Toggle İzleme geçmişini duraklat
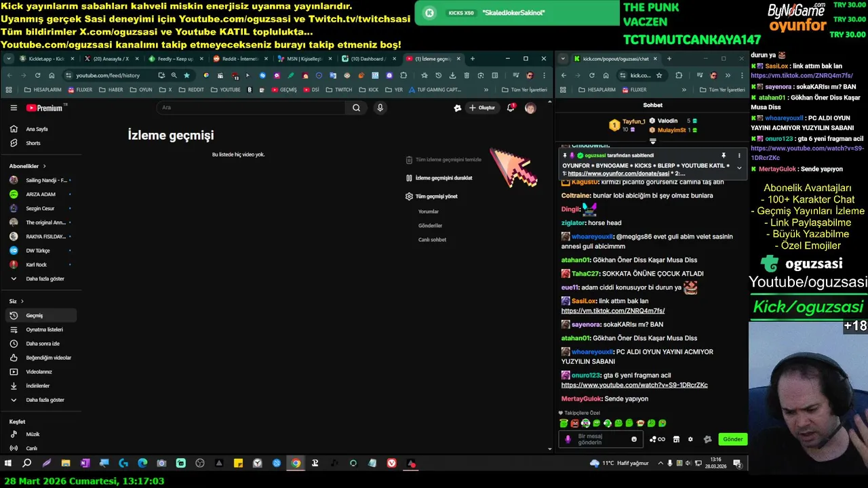The height and width of the screenshot is (488, 868). coord(439,178)
